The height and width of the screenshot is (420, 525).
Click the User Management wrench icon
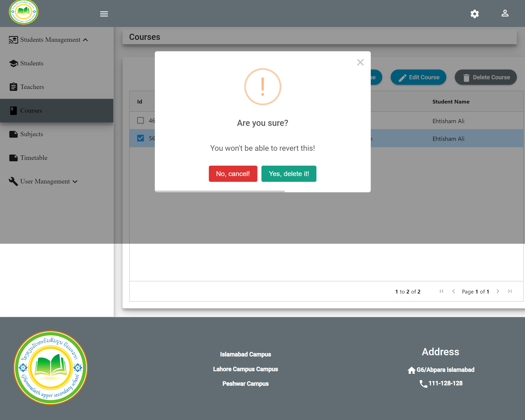click(13, 181)
